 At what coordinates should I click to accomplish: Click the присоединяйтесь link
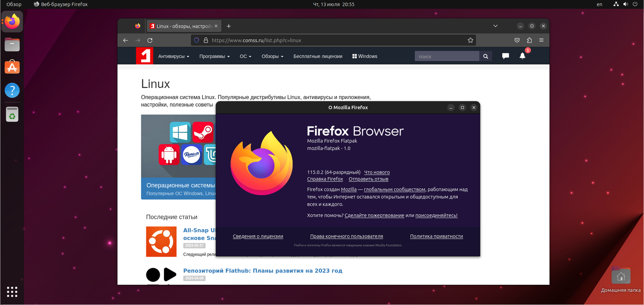437,215
